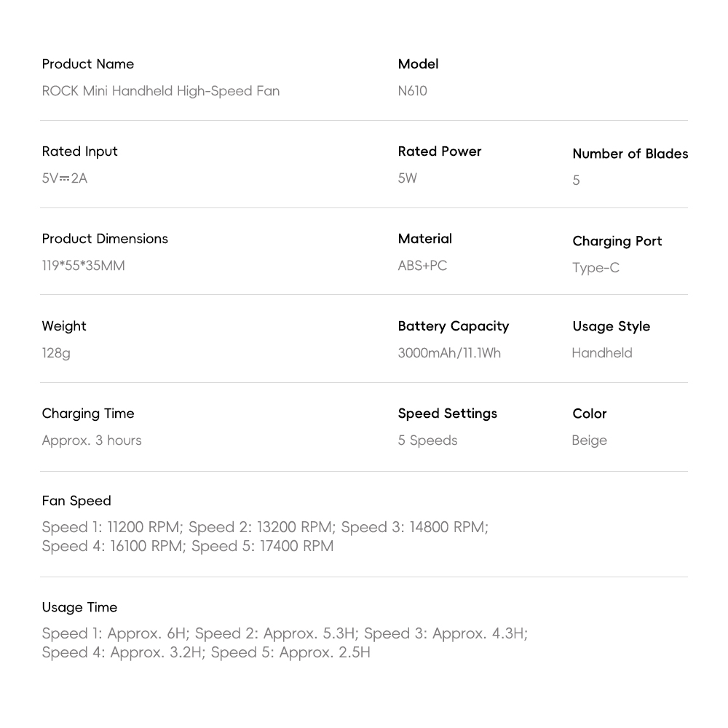Click the Number of Blades heading
Screen dimensions: 728x728
(630, 154)
